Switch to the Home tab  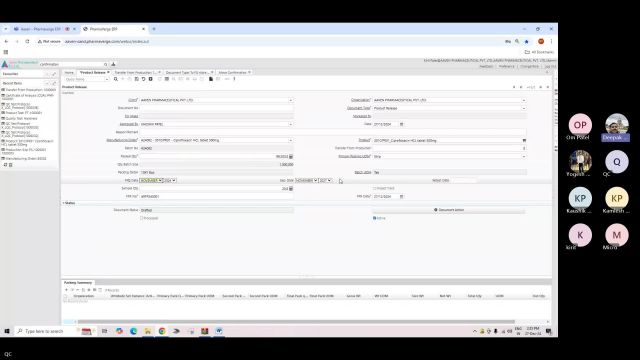click(69, 72)
